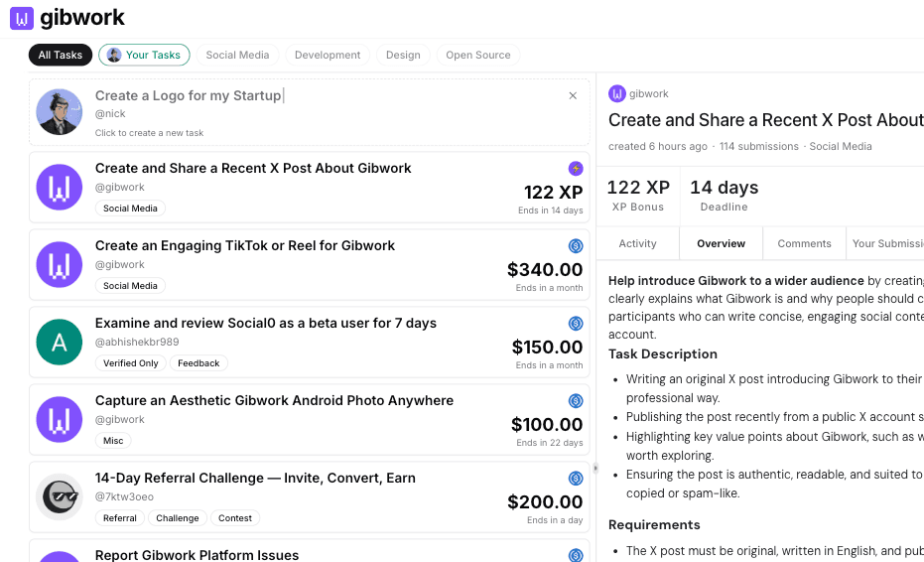Click Social Media tag on TikTok task
Viewport: 924px width, 562px height.
(130, 285)
